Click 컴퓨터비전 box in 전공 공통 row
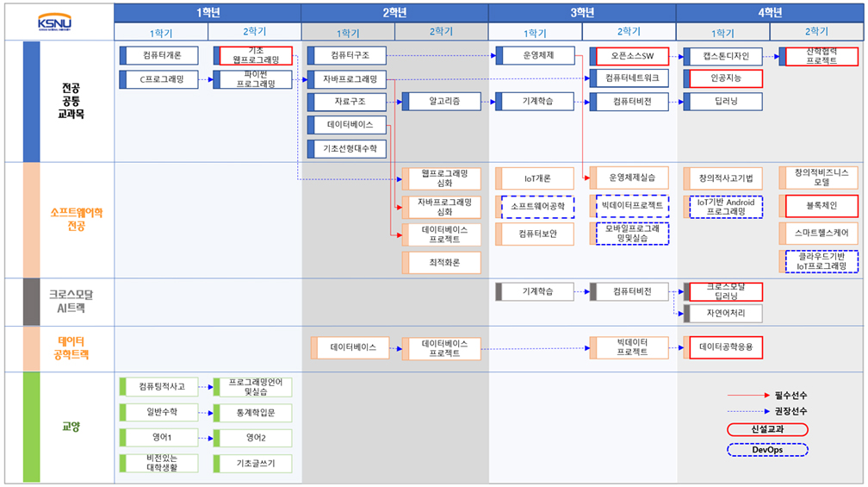This screenshot has width=868, height=487. tap(629, 102)
